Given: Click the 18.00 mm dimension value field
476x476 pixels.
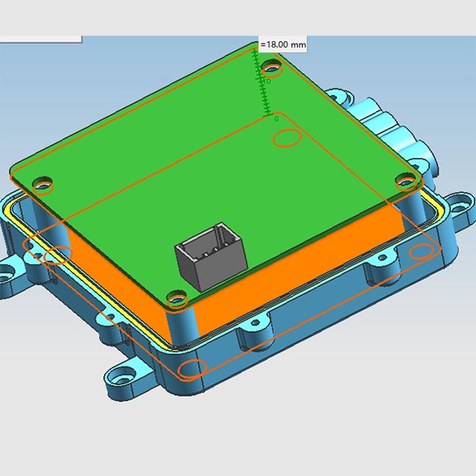Looking at the screenshot, I should click(x=283, y=44).
